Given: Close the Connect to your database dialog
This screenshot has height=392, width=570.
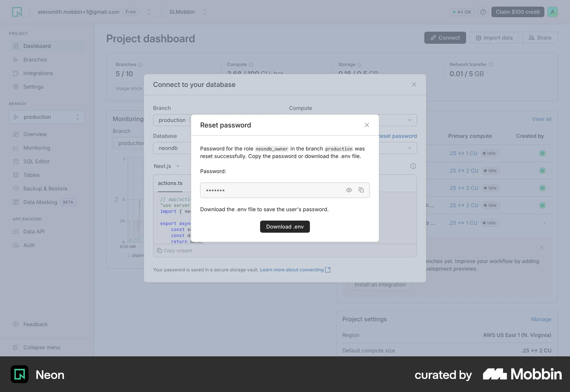Looking at the screenshot, I should click(x=414, y=85).
